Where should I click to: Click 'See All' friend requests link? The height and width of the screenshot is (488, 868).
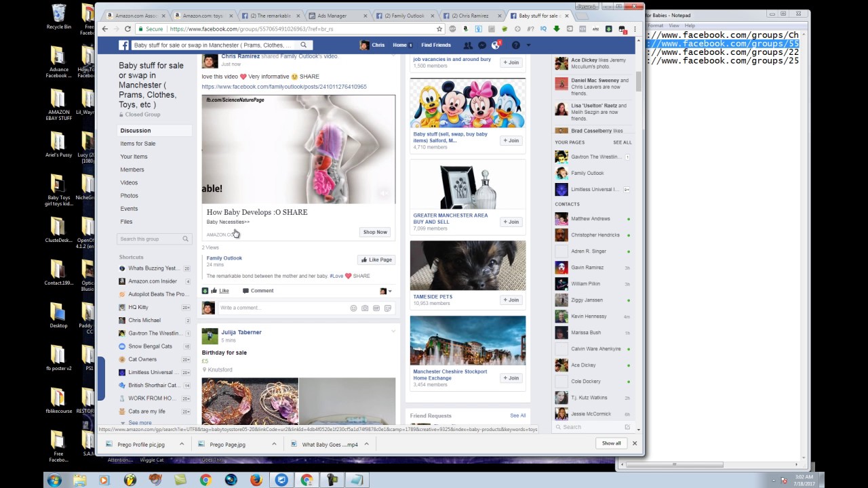pos(517,415)
